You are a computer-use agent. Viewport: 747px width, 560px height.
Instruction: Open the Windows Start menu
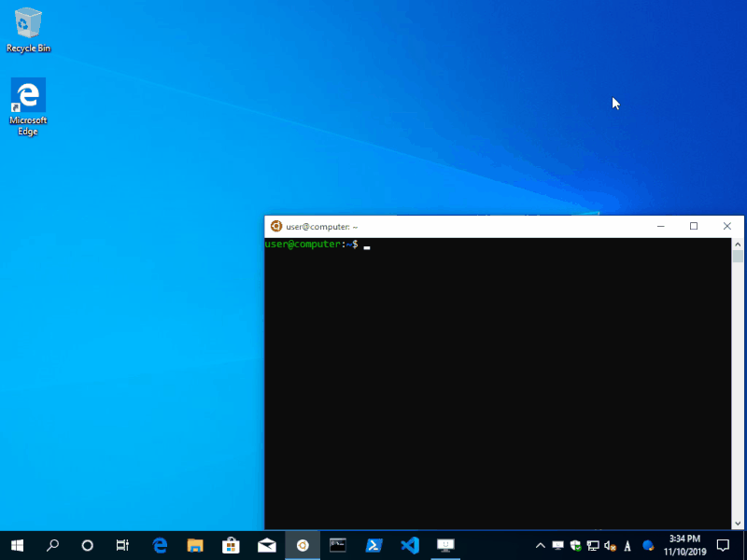click(17, 545)
